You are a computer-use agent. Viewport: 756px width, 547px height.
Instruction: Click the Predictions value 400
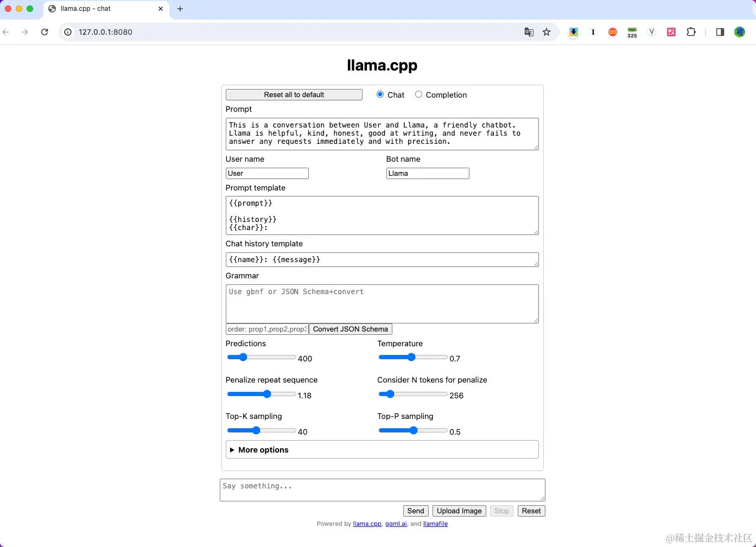point(305,359)
